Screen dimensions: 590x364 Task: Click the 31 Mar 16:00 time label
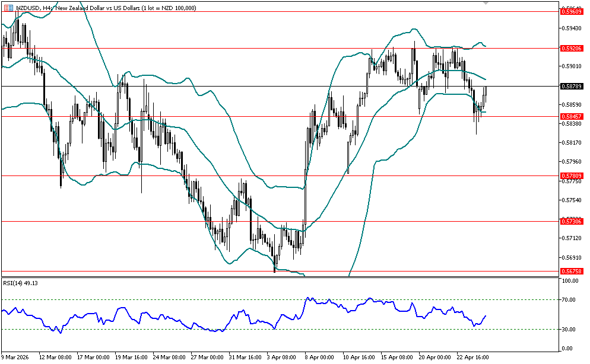tap(244, 357)
